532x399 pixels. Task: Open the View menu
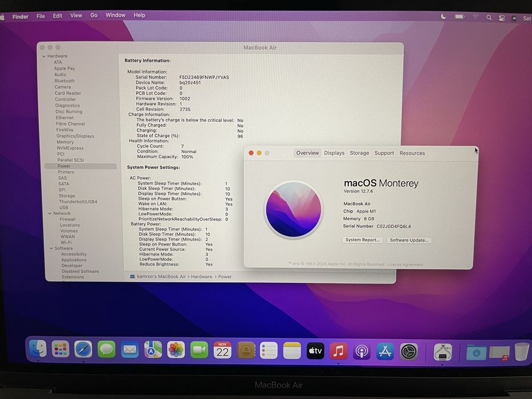(x=76, y=15)
